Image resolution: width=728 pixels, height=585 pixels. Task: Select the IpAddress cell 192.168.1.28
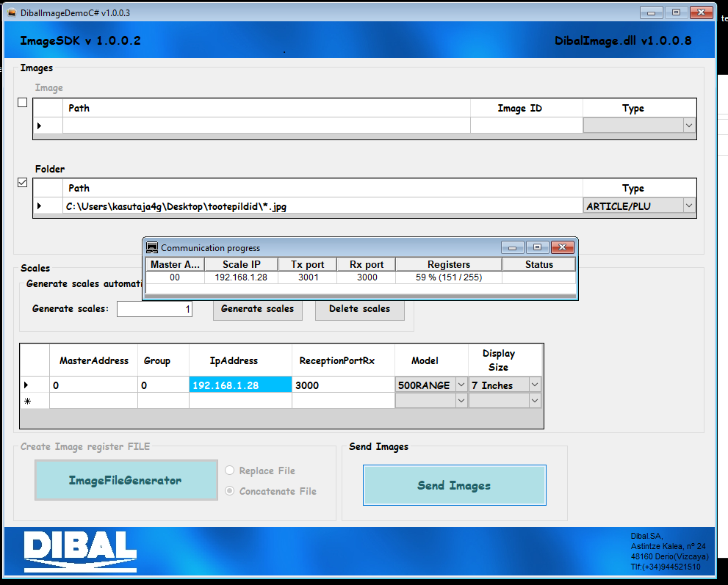[240, 385]
